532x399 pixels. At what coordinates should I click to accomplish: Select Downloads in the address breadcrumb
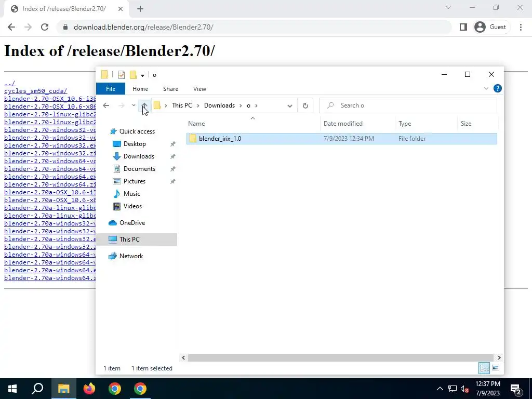point(219,105)
